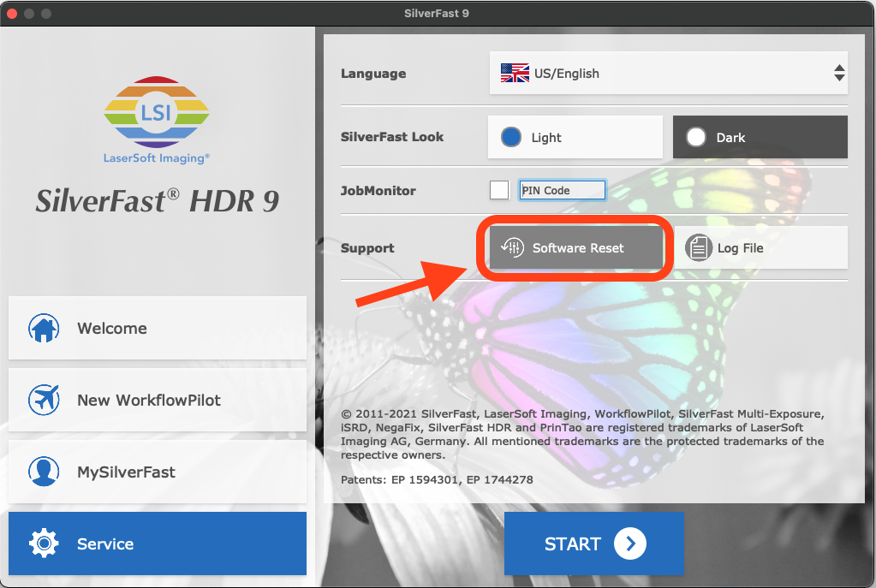Click the Patents: EP 1594301 text line
876x588 pixels.
[x=437, y=479]
